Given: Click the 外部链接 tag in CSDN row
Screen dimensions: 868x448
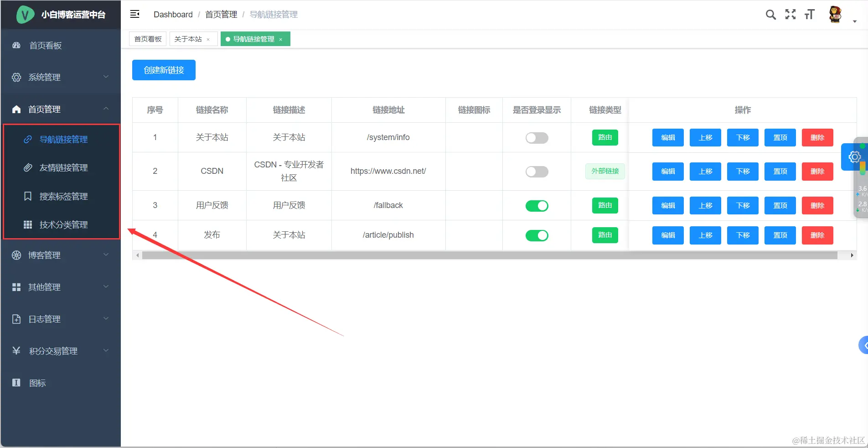Looking at the screenshot, I should tap(605, 171).
